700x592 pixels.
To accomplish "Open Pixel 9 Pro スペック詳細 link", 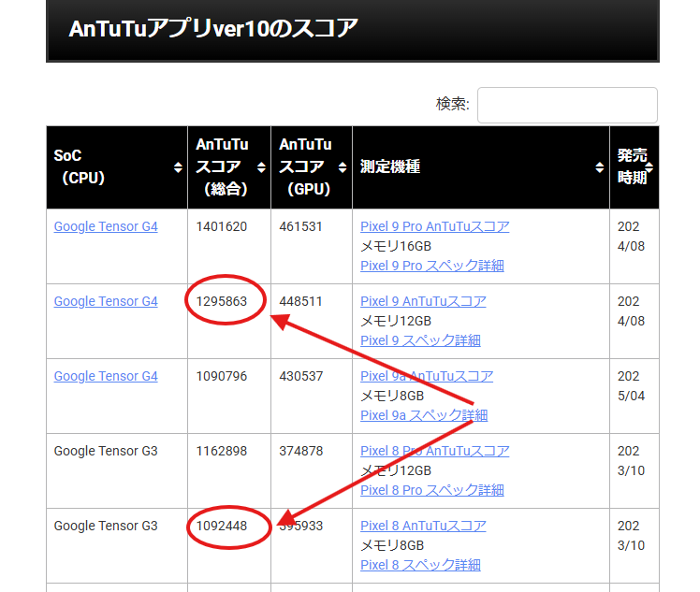I will click(432, 266).
